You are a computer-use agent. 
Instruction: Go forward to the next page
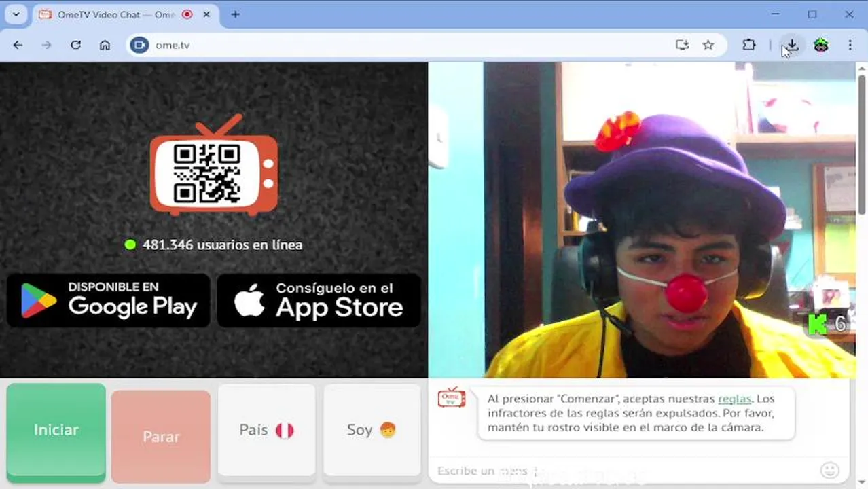pyautogui.click(x=47, y=45)
